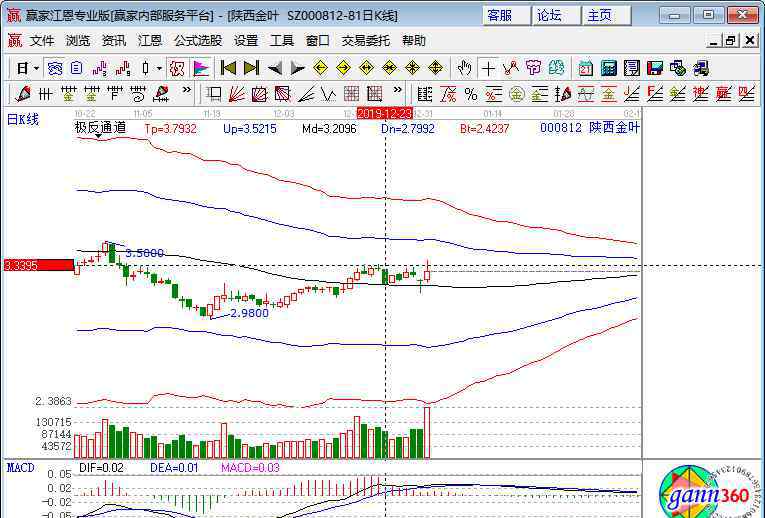Open the 浏览 menu

coord(78,41)
